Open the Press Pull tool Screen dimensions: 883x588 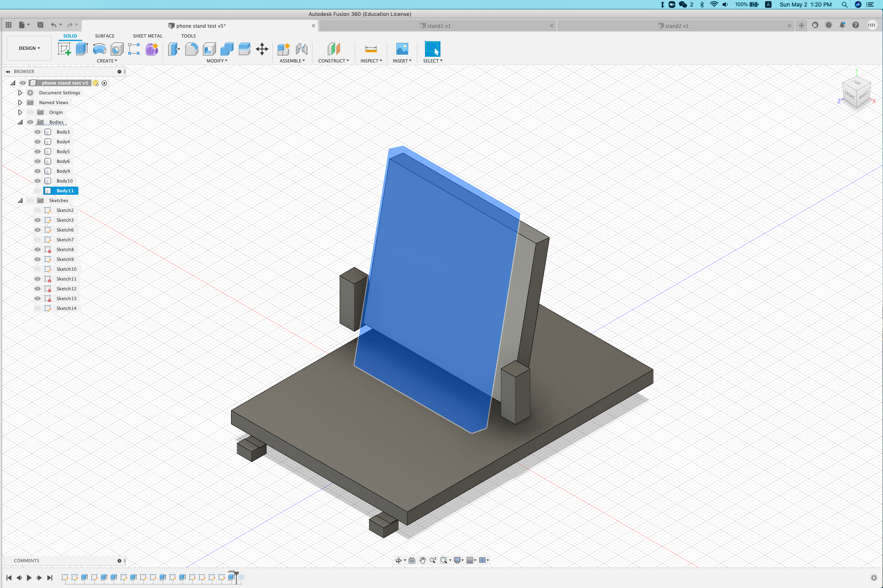click(x=174, y=49)
